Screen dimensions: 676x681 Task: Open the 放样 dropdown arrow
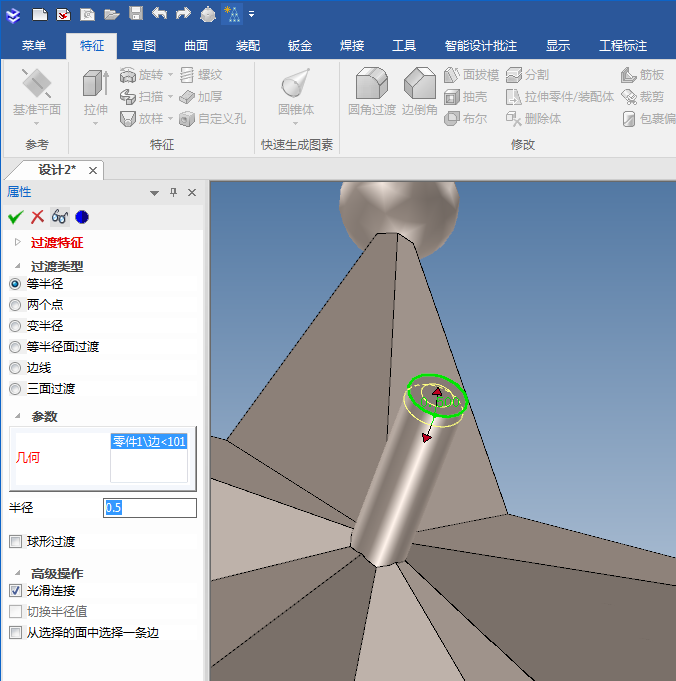click(170, 118)
